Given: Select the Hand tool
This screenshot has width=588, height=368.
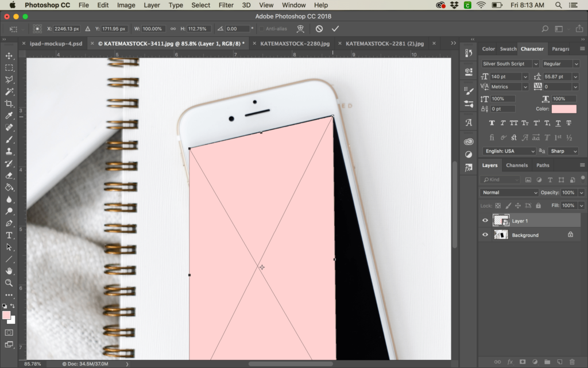Looking at the screenshot, I should pyautogui.click(x=9, y=271).
